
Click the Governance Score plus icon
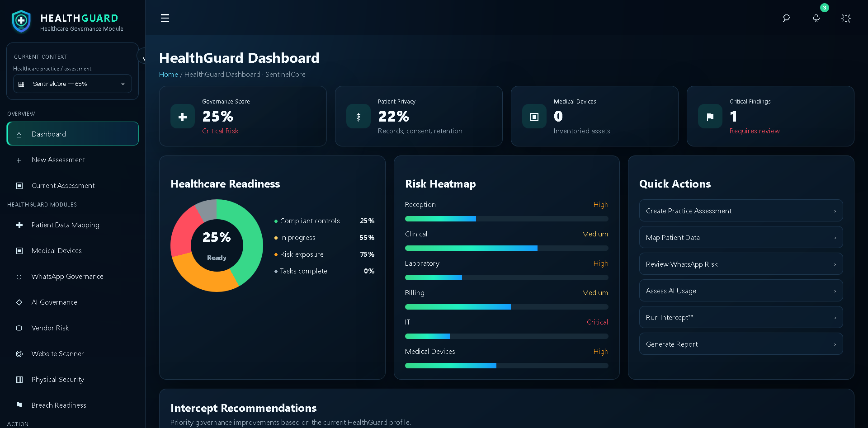click(183, 117)
